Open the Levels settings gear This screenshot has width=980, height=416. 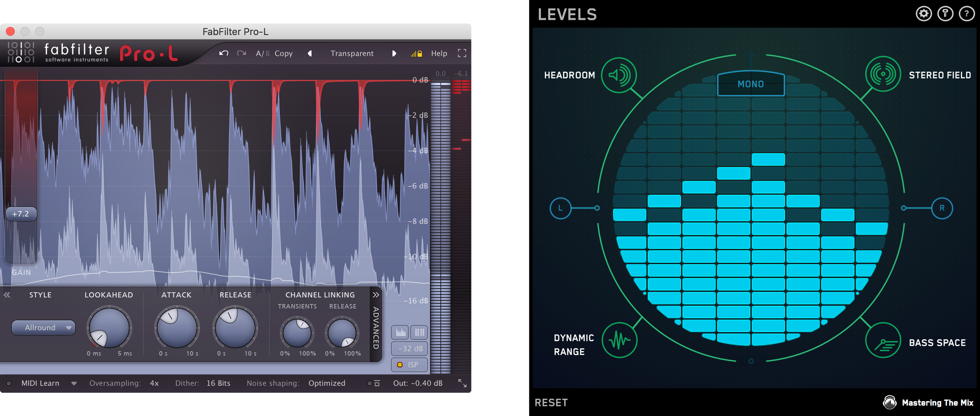coord(923,14)
